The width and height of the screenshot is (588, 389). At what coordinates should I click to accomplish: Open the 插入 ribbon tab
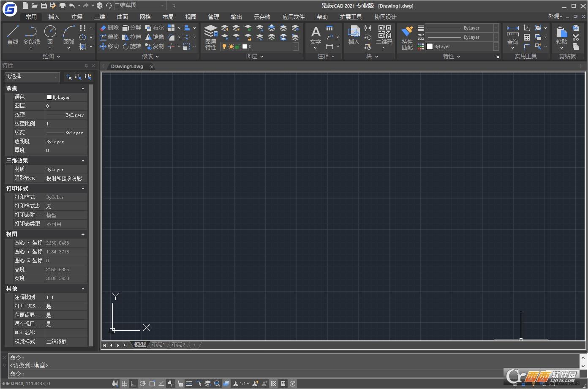[54, 17]
